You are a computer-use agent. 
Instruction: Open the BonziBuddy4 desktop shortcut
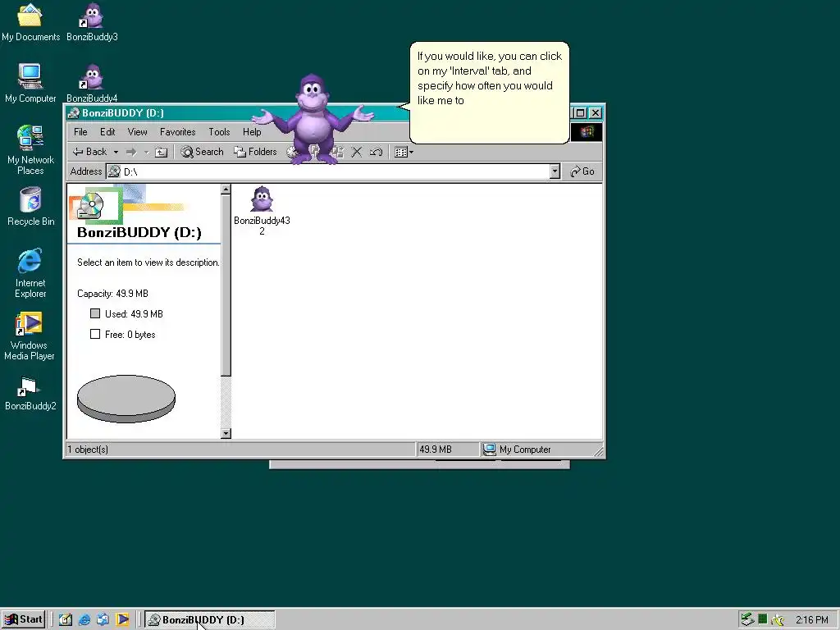(x=92, y=83)
